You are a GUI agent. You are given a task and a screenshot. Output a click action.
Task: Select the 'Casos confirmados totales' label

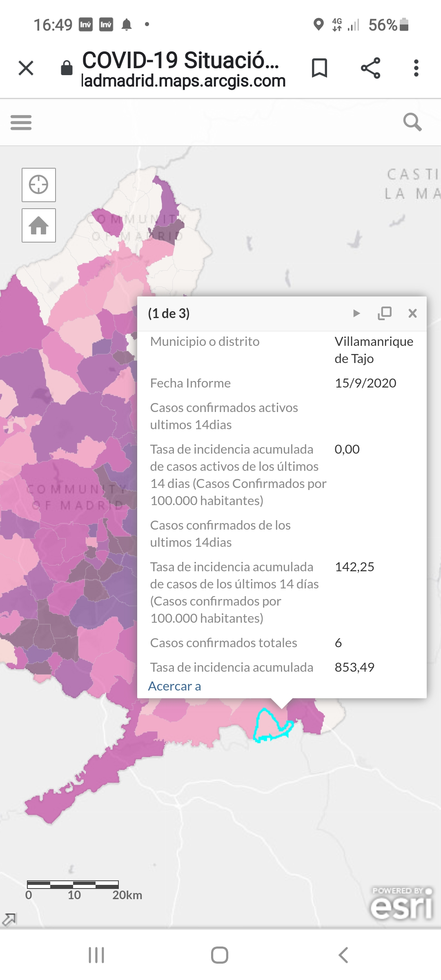(x=223, y=643)
